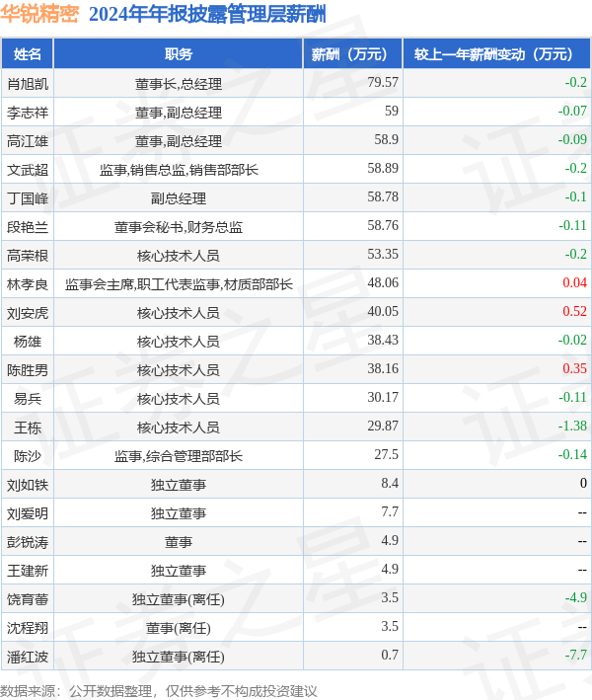Click the 监事,综合管理部部长 cell
This screenshot has height=700, width=592.
[x=178, y=455]
